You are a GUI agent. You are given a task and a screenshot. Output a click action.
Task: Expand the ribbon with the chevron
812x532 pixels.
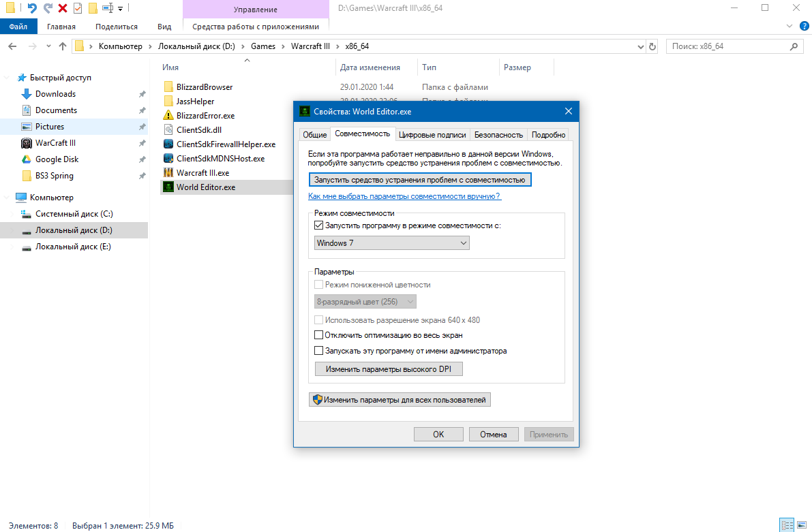(x=790, y=26)
